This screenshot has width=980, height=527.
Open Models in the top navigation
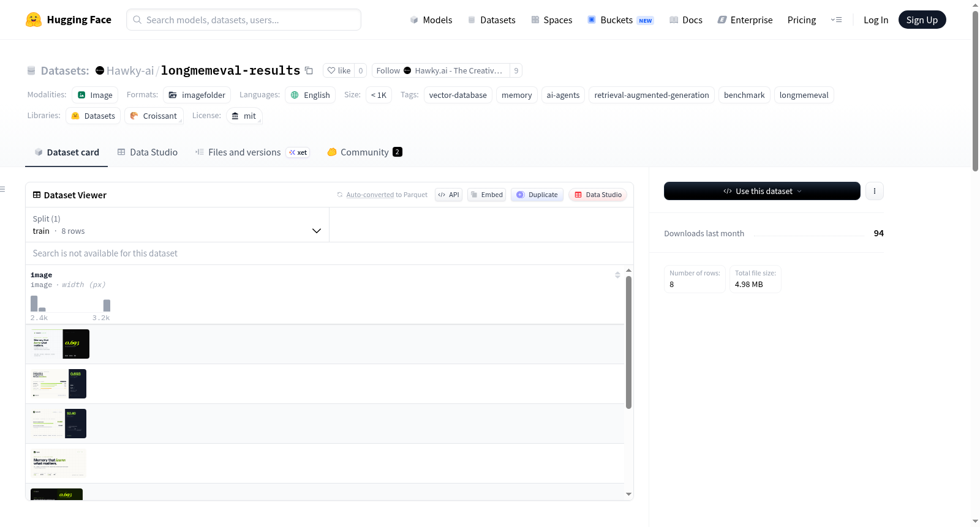(x=431, y=20)
